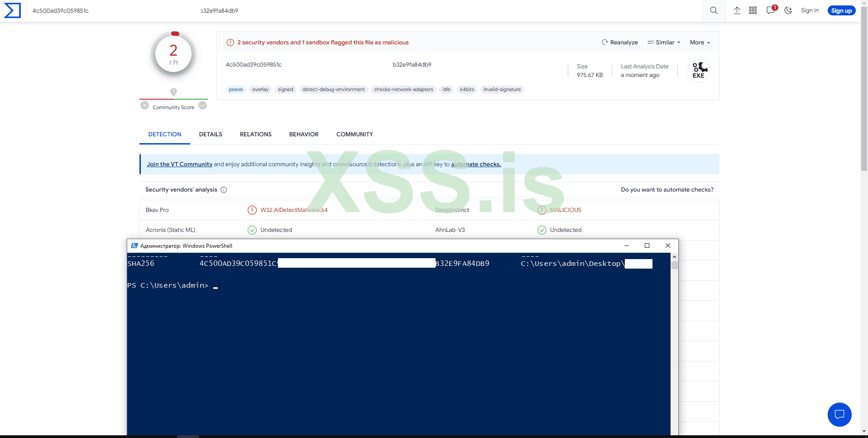Click the page scrollbar down arrow
The height and width of the screenshot is (438, 868).
click(864, 432)
